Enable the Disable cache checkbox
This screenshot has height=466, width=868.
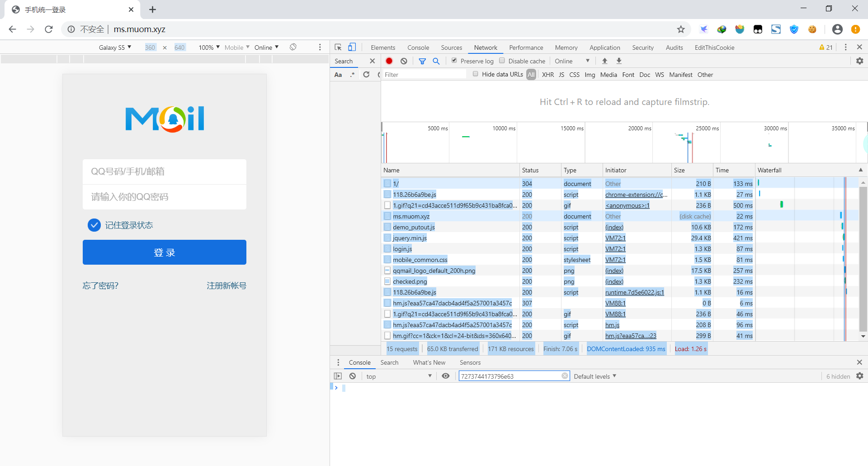502,61
